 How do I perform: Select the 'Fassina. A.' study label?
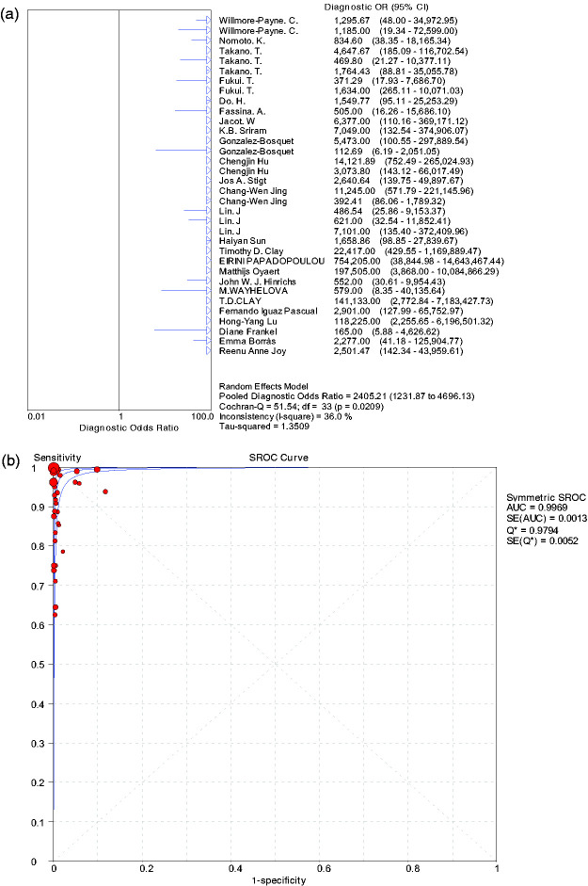pyautogui.click(x=243, y=111)
